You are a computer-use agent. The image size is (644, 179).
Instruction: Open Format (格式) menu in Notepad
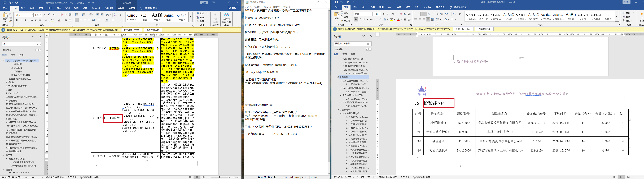point(267,7)
